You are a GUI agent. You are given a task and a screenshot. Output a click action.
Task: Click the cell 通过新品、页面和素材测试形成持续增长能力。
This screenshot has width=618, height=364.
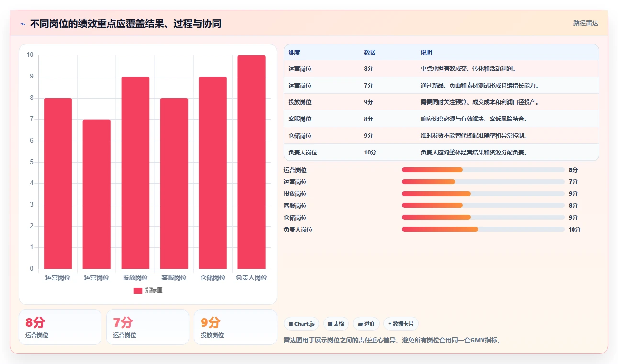[x=479, y=86]
